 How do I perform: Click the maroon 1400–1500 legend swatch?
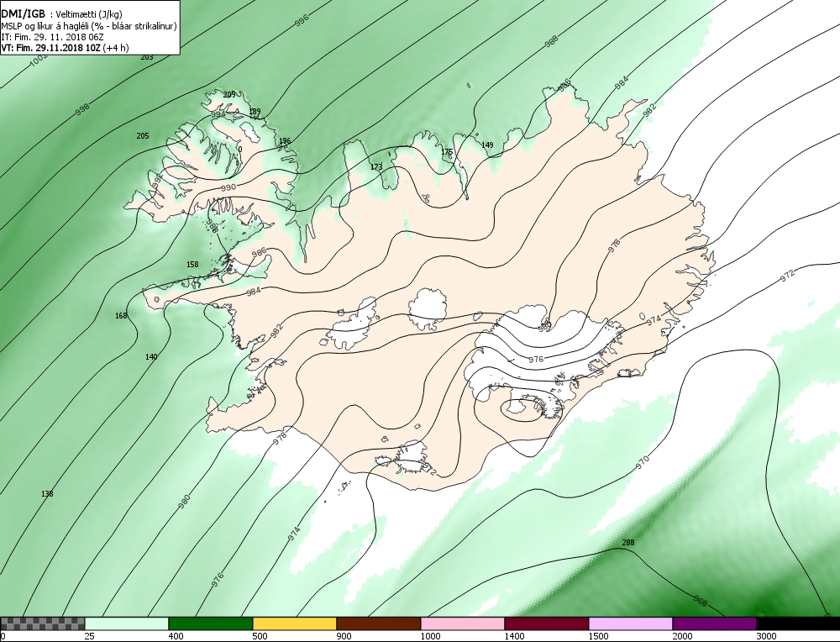tap(547, 624)
